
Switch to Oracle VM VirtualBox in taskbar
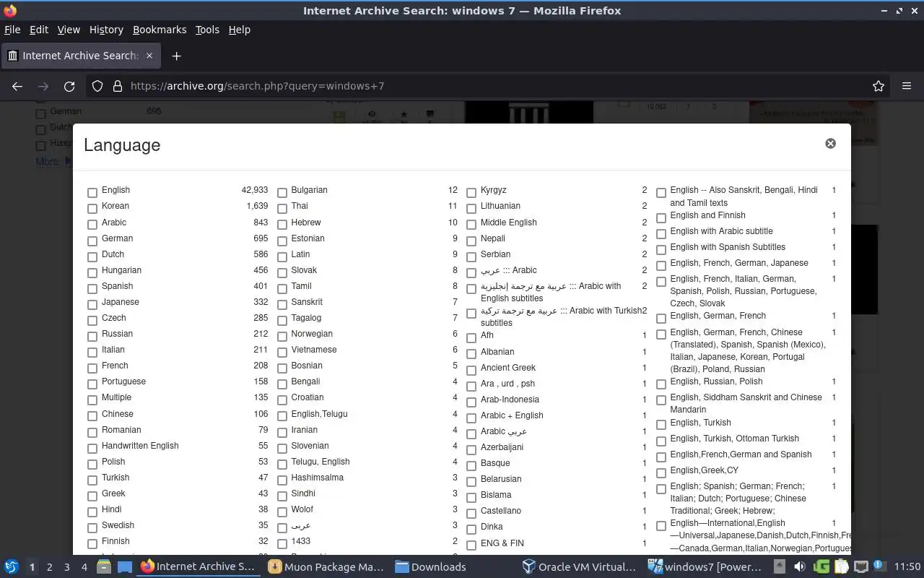[580, 566]
